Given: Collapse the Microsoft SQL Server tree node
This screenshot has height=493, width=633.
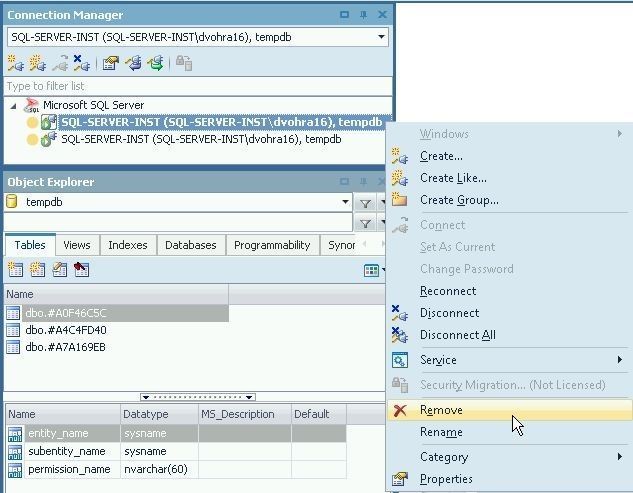Looking at the screenshot, I should 13,105.
